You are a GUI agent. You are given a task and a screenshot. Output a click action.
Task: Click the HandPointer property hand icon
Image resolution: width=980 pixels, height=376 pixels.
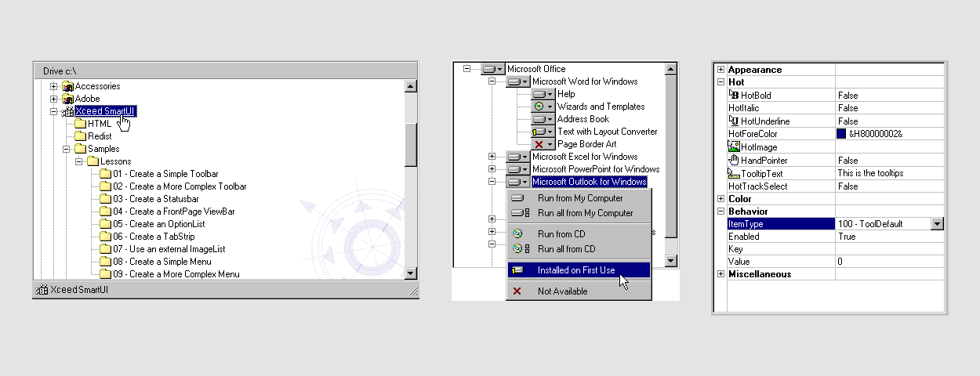click(734, 160)
